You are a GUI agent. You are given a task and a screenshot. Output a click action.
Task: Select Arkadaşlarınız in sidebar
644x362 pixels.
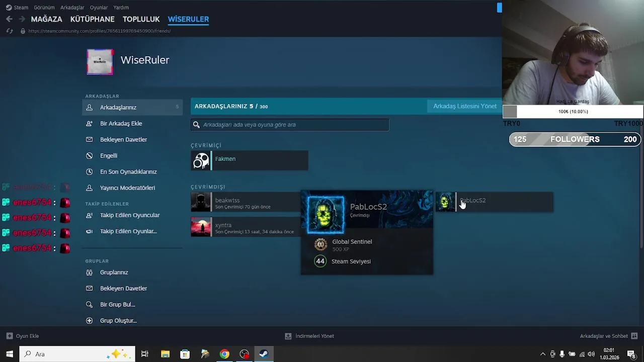click(x=132, y=107)
